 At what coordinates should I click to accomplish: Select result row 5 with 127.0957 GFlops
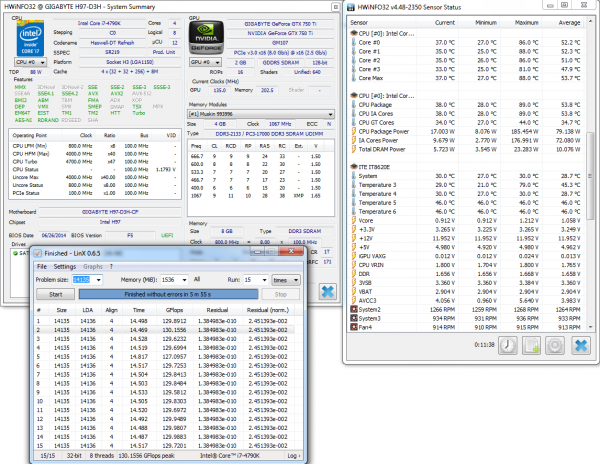click(x=165, y=357)
